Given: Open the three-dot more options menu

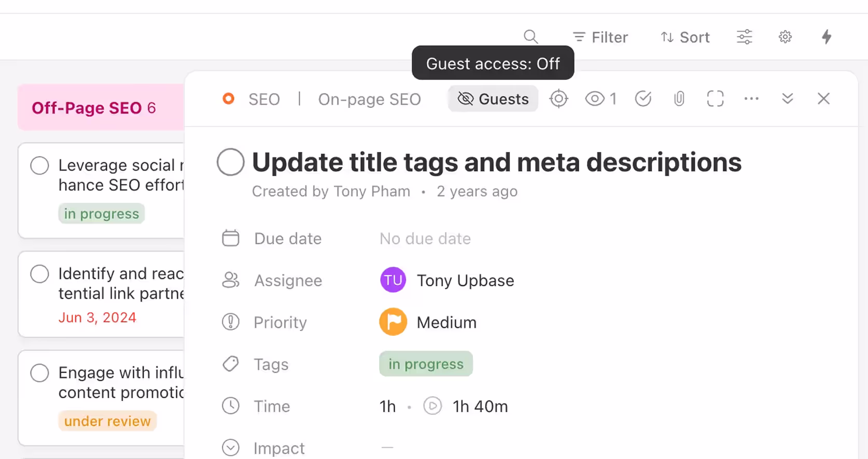Looking at the screenshot, I should tap(751, 99).
